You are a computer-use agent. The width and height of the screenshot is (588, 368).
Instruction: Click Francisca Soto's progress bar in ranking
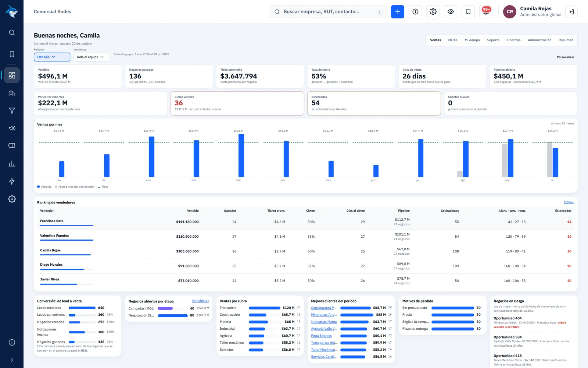coord(67,226)
